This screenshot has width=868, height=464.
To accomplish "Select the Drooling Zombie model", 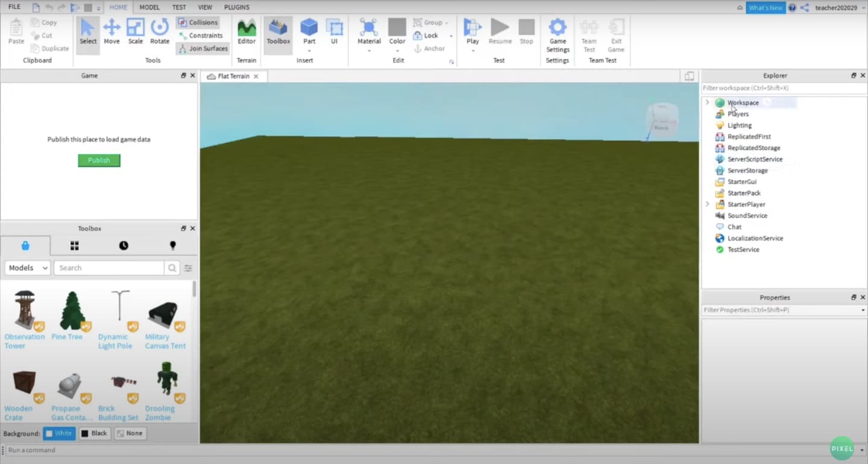I will pos(165,391).
